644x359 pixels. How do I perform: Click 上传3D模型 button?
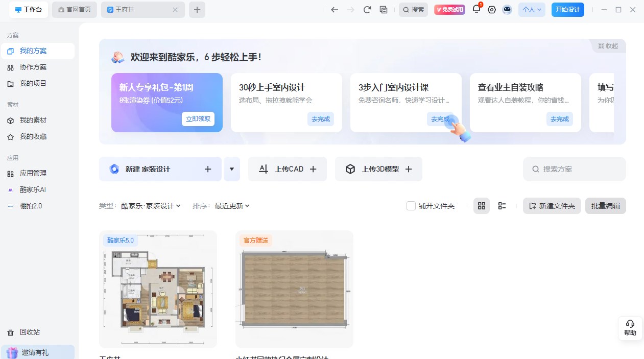378,169
